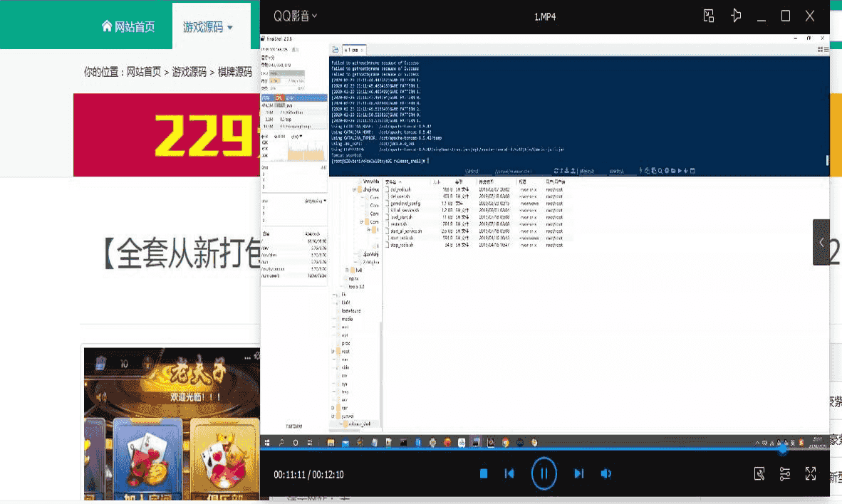The width and height of the screenshot is (842, 504).
Task: Click 网站首页 breadcrumb link
Action: 143,72
